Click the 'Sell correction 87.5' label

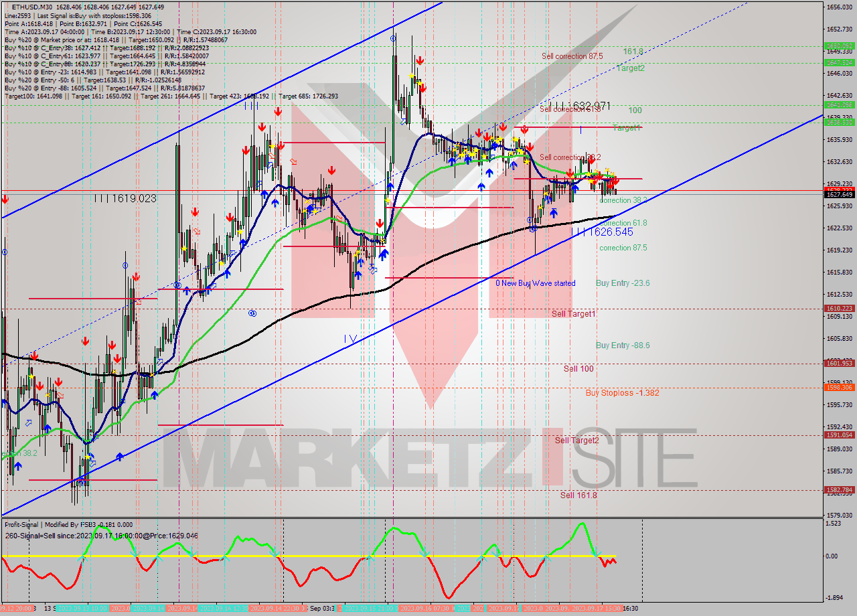click(x=572, y=56)
